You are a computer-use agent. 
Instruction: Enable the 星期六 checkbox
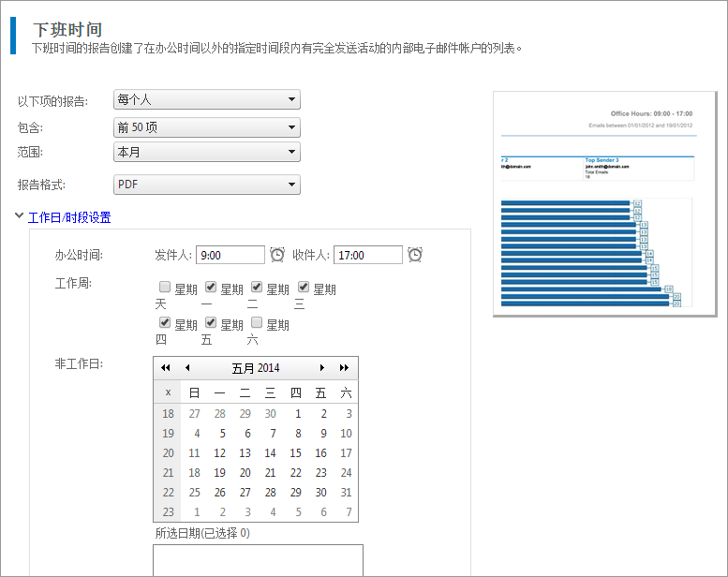click(257, 323)
